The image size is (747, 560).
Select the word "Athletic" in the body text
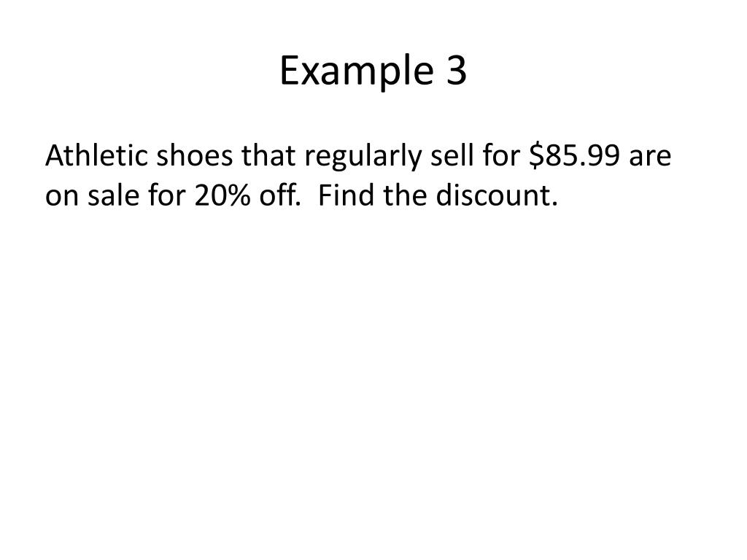[x=97, y=155]
